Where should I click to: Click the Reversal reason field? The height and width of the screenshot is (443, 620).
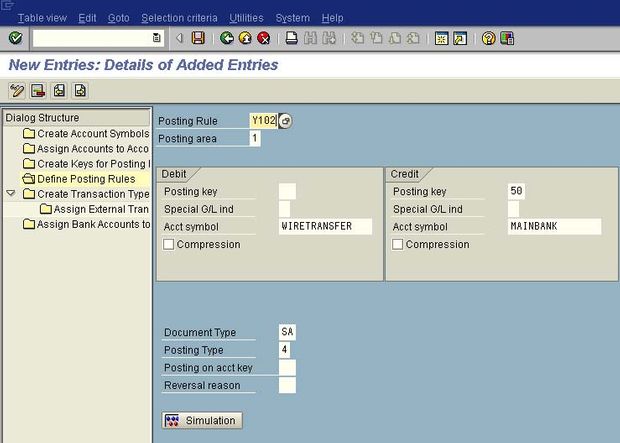[287, 385]
